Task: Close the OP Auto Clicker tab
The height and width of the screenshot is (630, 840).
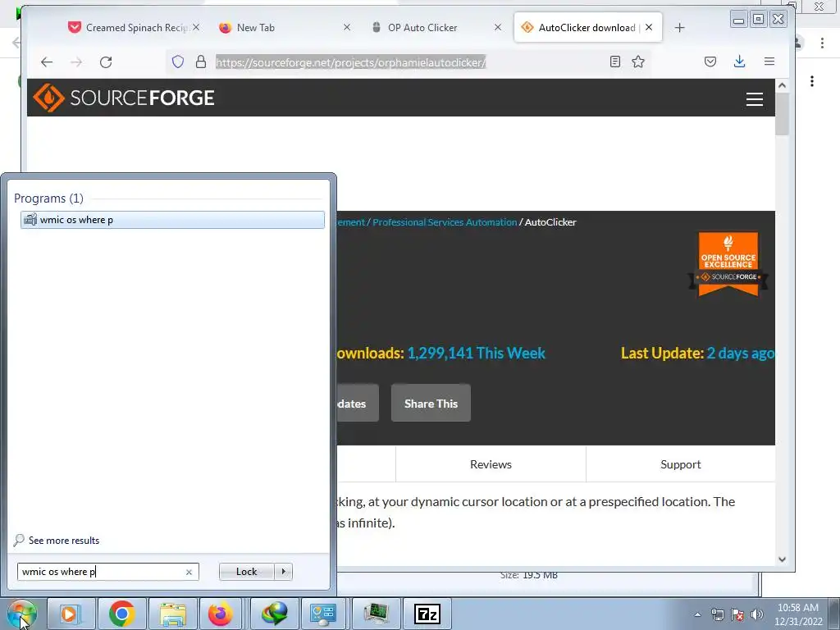Action: pos(498,27)
